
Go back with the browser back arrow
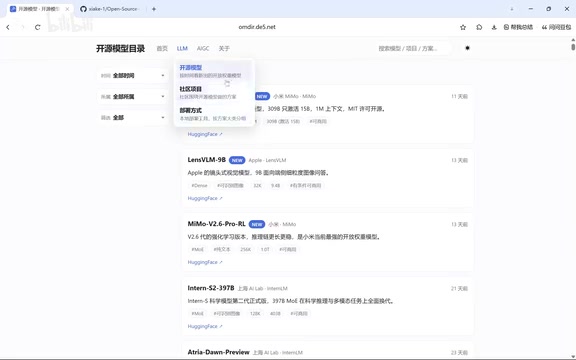[x=8, y=27]
